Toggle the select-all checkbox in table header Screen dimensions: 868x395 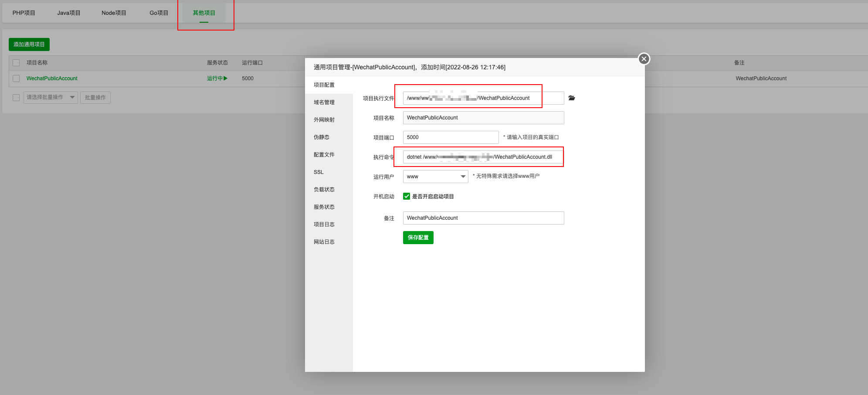(x=16, y=63)
